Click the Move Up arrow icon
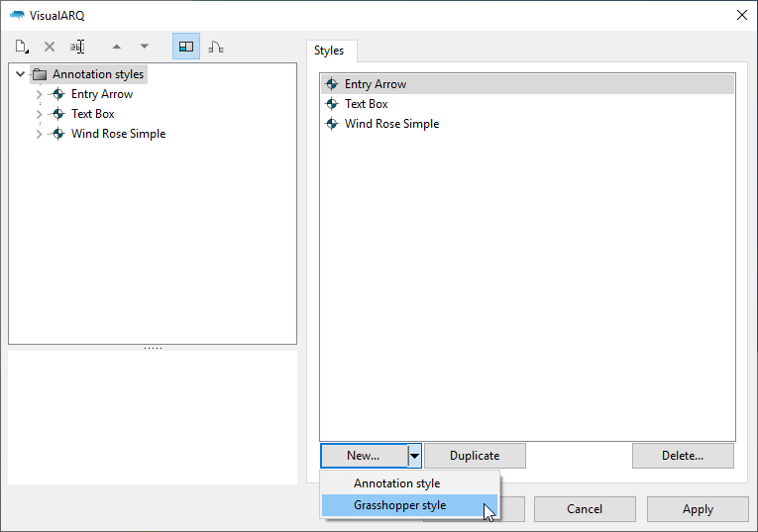 point(117,47)
